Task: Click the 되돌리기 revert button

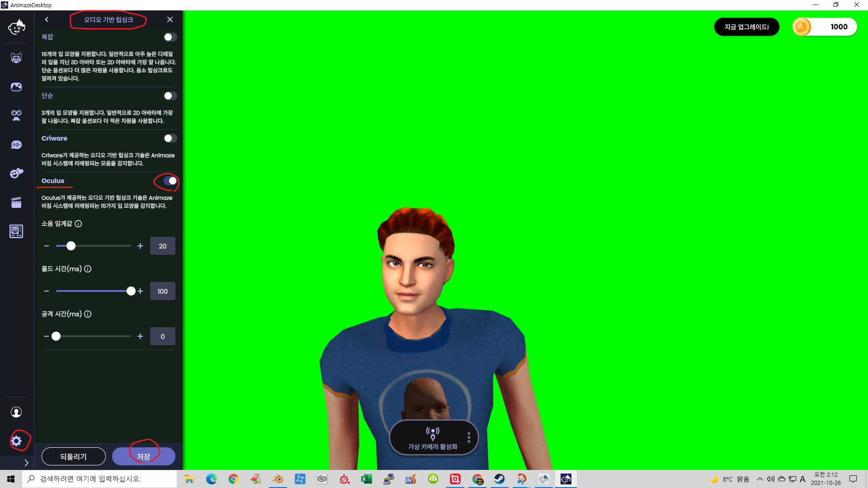Action: click(73, 456)
